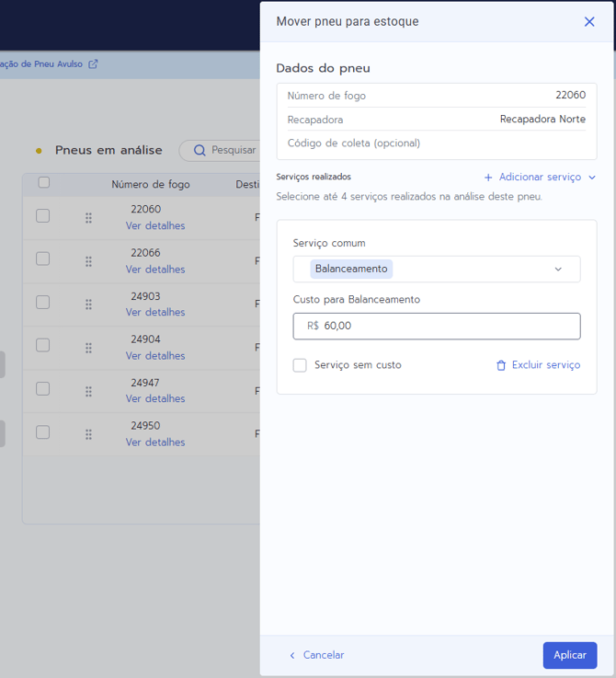
Task: Click drag handle icon for tire 24947
Action: point(88,391)
